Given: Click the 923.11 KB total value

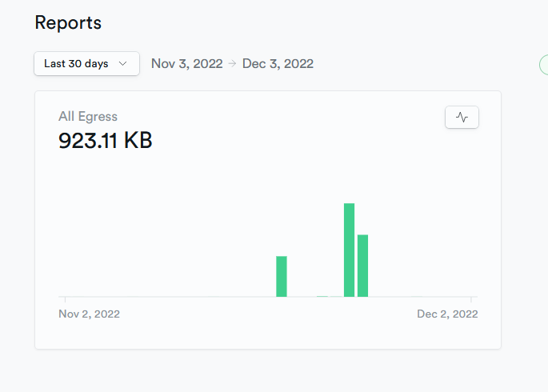Looking at the screenshot, I should (x=105, y=141).
